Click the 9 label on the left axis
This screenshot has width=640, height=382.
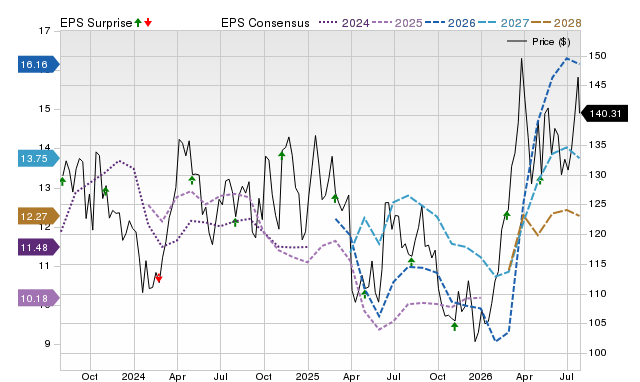[47, 344]
